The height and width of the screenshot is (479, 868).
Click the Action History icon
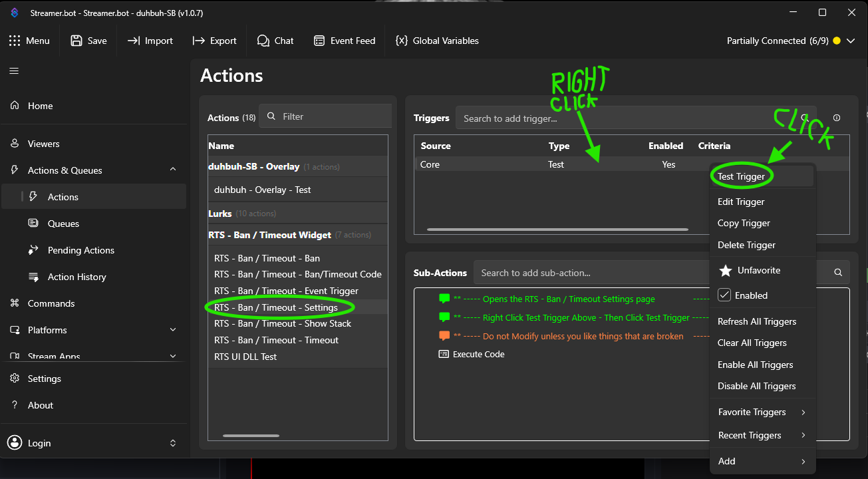click(33, 277)
